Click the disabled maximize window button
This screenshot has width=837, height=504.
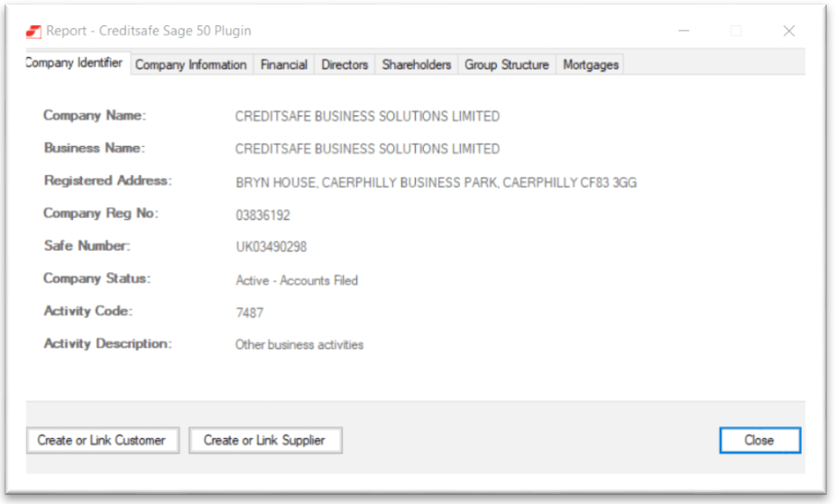click(736, 31)
